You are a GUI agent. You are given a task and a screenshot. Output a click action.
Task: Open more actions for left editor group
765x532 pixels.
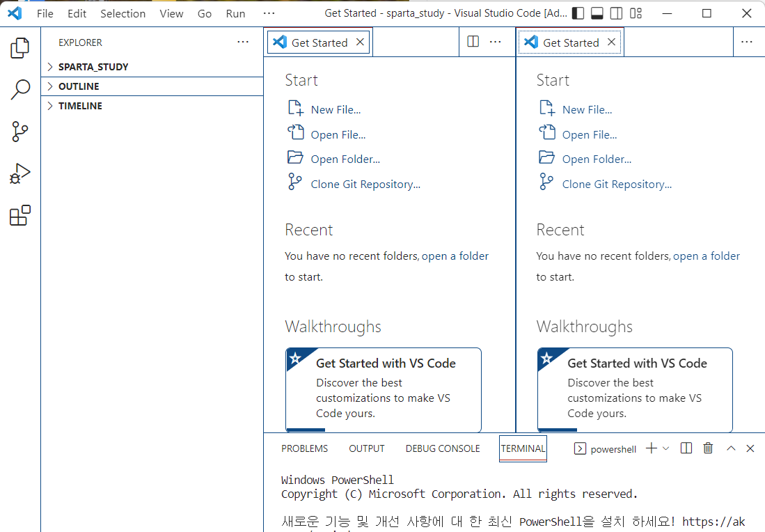[x=495, y=42]
